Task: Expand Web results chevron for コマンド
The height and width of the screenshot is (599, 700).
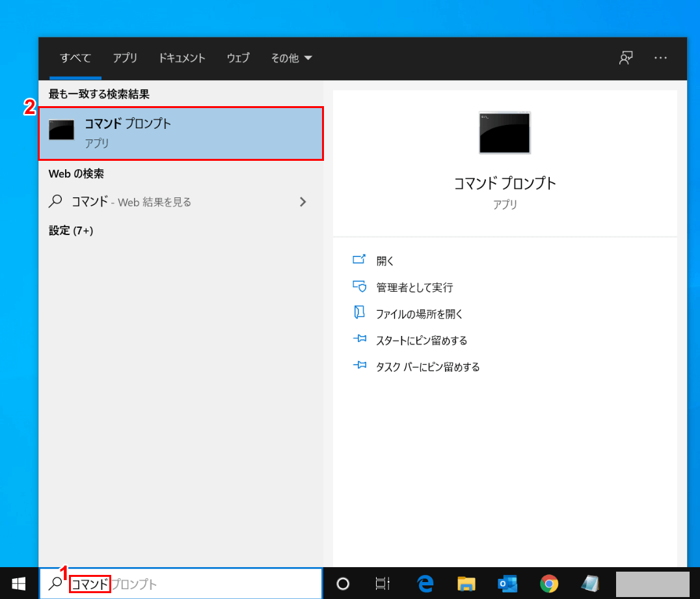Action: pos(303,202)
